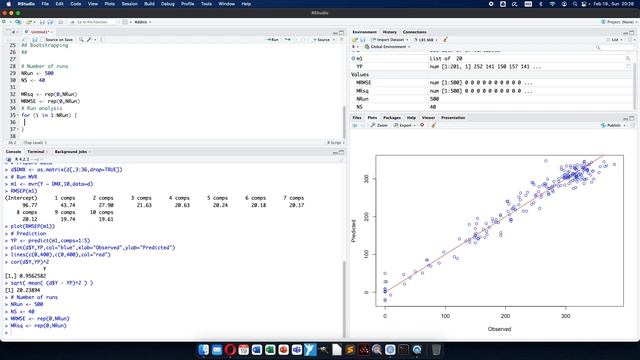Open the Publish dropdown arrow
The width and height of the screenshot is (640, 360).
(x=624, y=125)
